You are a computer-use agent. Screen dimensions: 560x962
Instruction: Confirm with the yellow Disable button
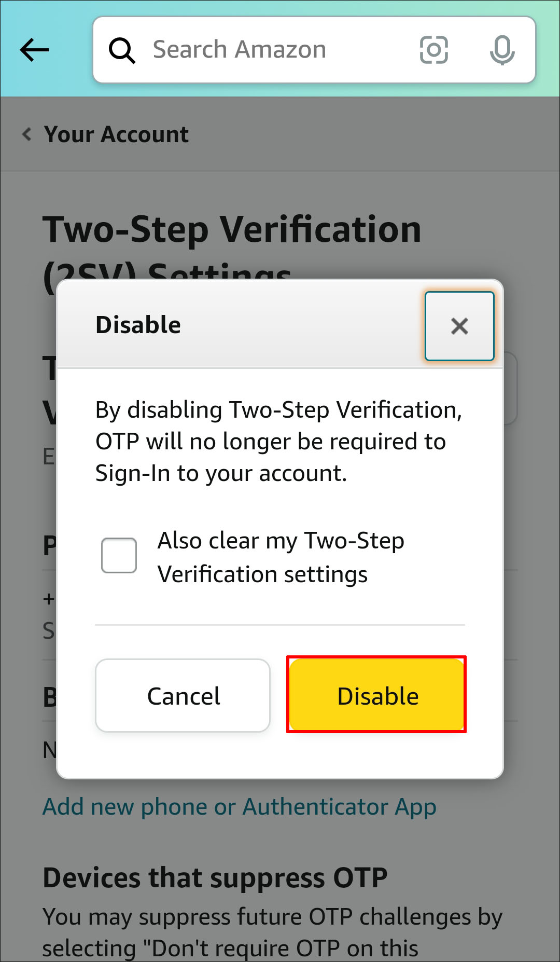coord(377,695)
